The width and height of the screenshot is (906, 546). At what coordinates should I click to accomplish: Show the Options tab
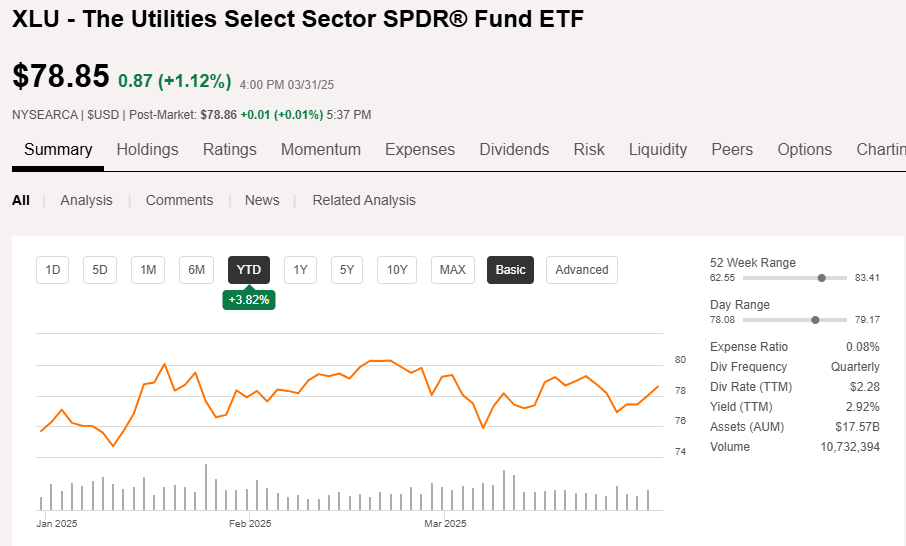[804, 150]
